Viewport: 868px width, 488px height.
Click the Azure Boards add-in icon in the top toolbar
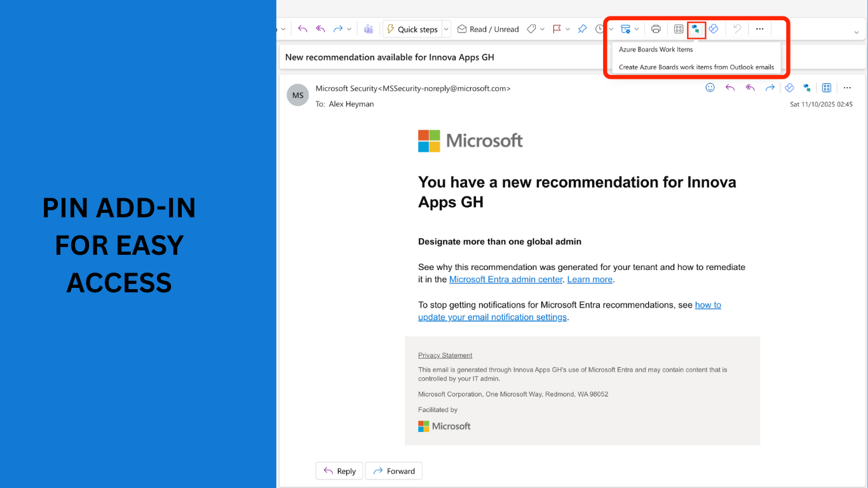point(696,29)
